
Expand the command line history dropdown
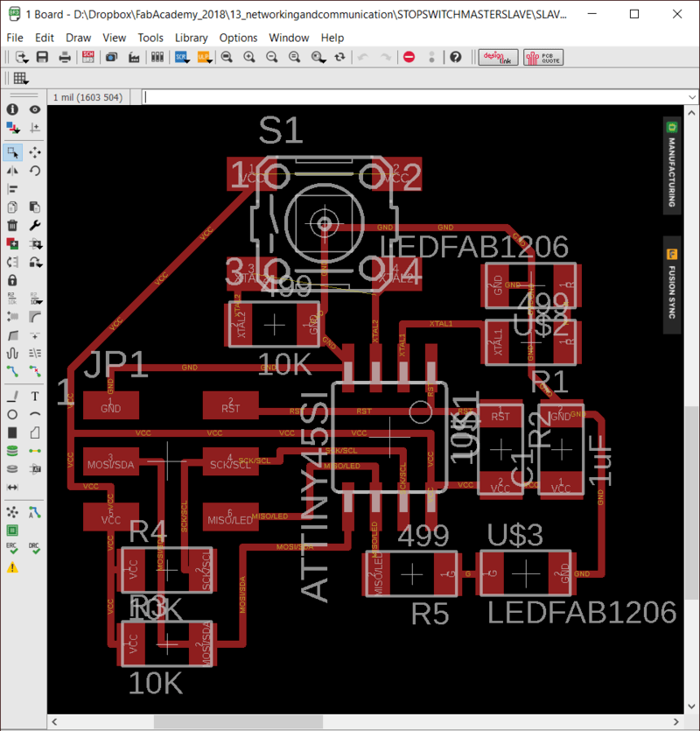pyautogui.click(x=691, y=97)
